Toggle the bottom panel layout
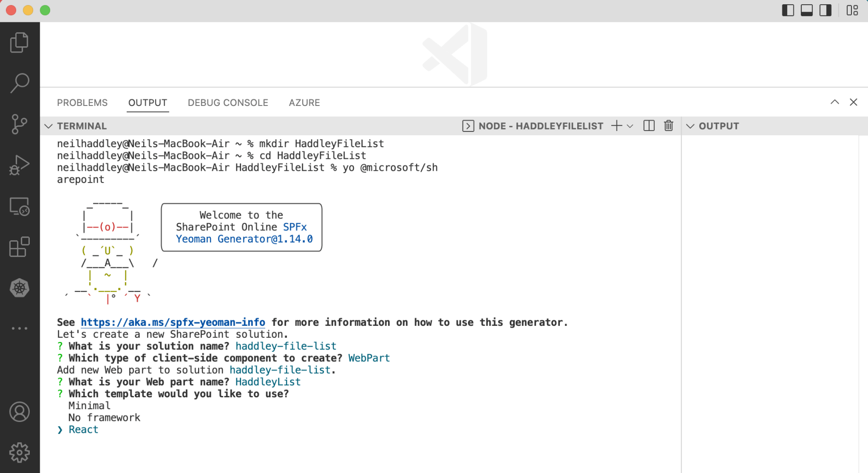The width and height of the screenshot is (868, 473). click(x=807, y=10)
